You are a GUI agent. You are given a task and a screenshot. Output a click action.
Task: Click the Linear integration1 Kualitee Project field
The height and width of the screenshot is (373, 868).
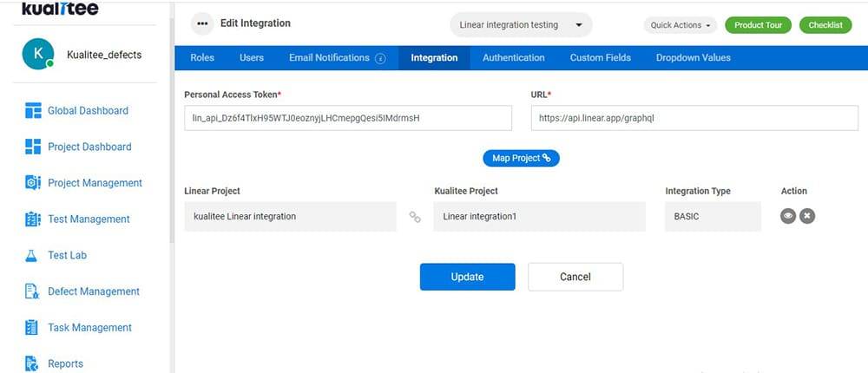tap(539, 216)
